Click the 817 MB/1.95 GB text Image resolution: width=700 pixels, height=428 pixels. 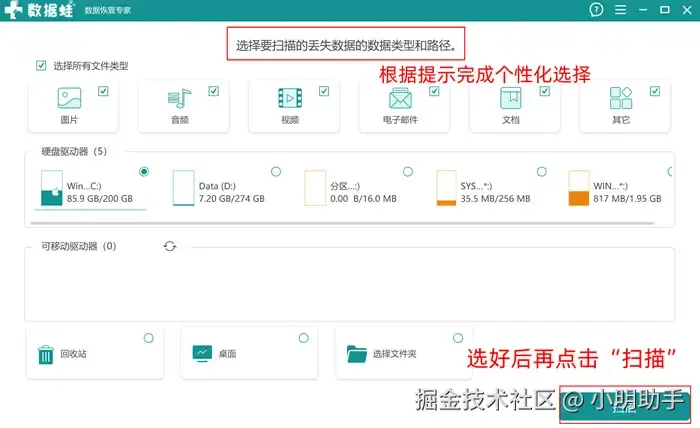(x=627, y=199)
